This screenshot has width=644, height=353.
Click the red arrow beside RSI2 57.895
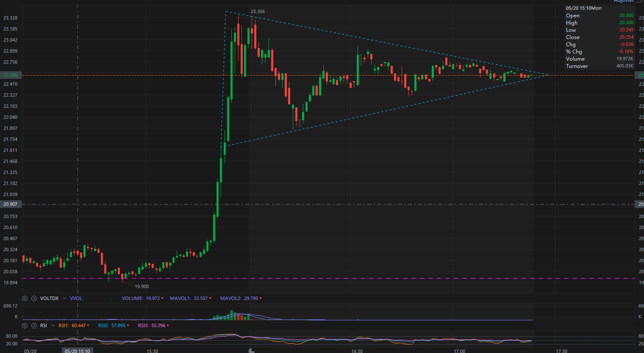pyautogui.click(x=128, y=325)
